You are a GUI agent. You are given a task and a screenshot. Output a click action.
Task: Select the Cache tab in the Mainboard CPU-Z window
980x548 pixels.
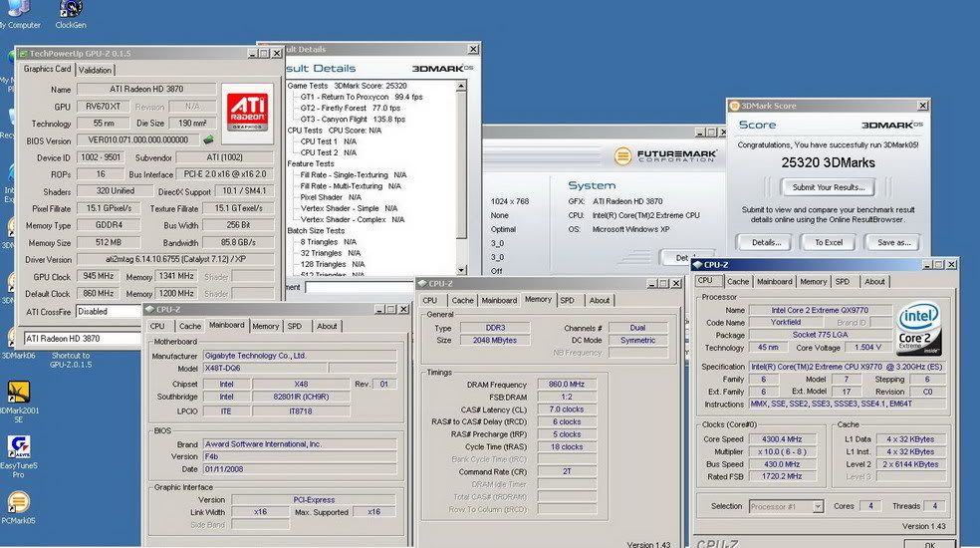(190, 326)
